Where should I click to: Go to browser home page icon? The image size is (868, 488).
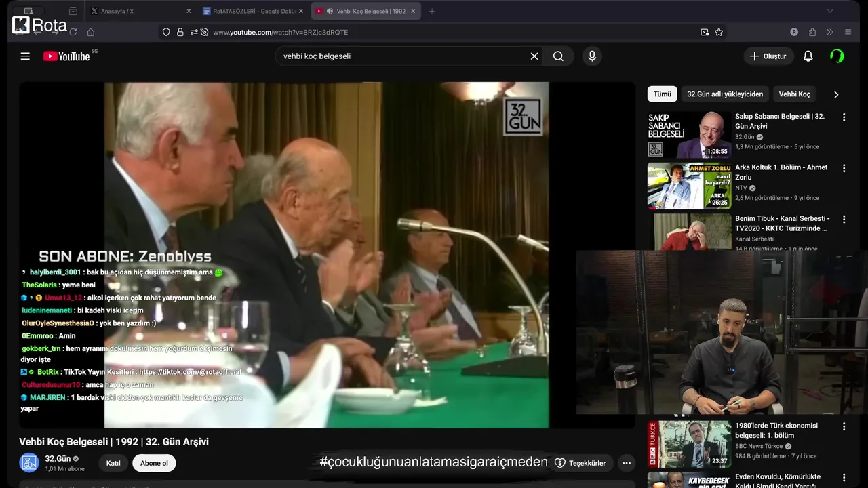click(91, 32)
